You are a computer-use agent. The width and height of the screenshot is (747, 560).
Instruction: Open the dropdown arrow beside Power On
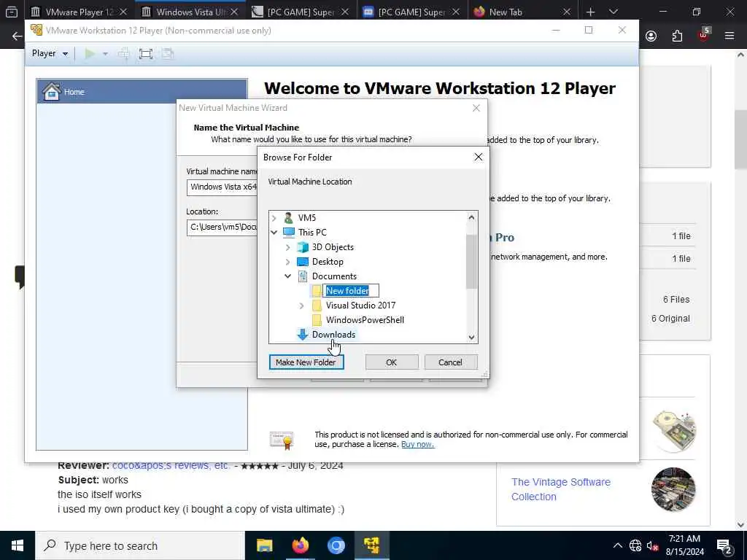tap(105, 54)
